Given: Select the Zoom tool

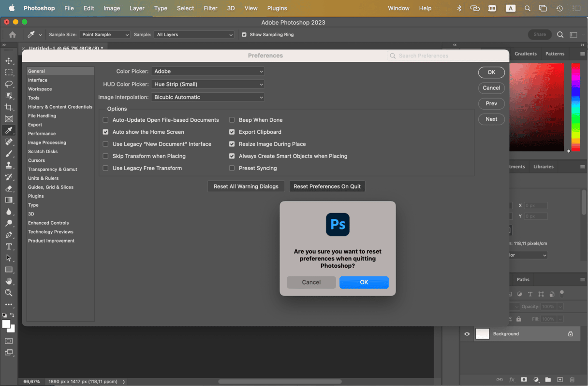Looking at the screenshot, I should tap(9, 293).
